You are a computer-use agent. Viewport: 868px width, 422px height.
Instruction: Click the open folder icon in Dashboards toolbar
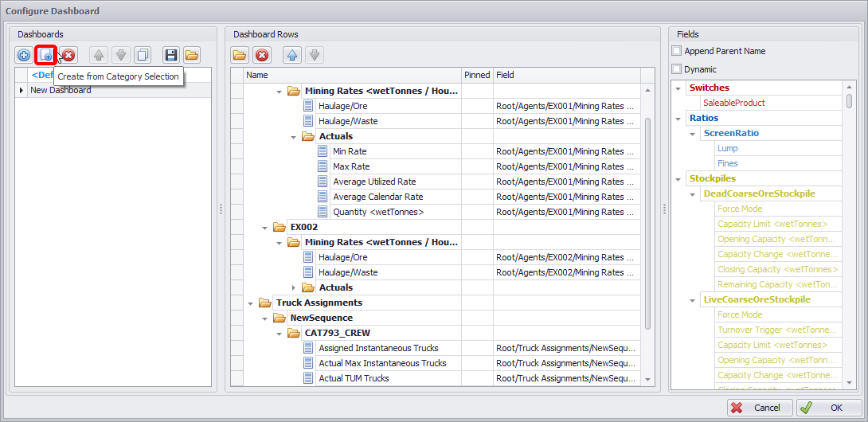point(192,55)
